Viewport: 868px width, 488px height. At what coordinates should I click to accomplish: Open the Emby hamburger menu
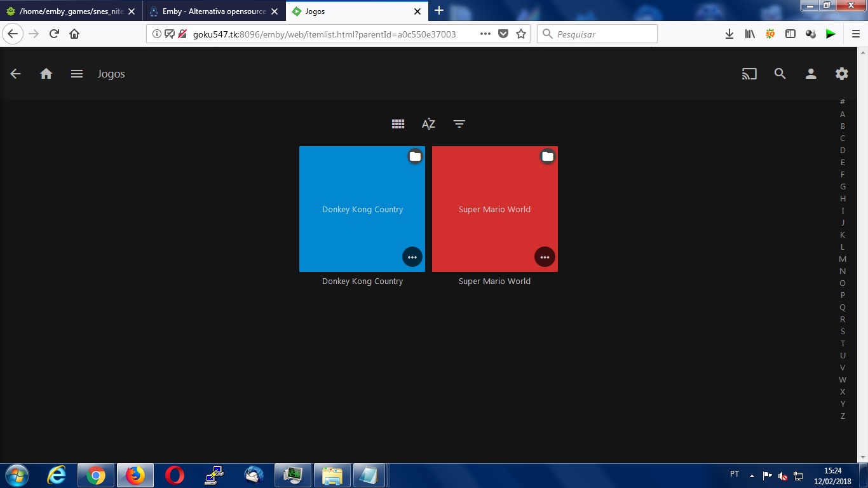[77, 74]
